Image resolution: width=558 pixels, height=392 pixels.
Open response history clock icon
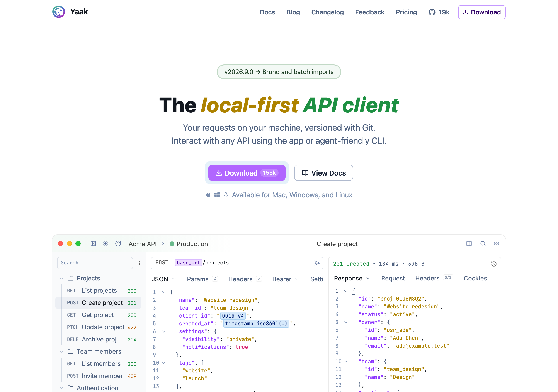[494, 264]
